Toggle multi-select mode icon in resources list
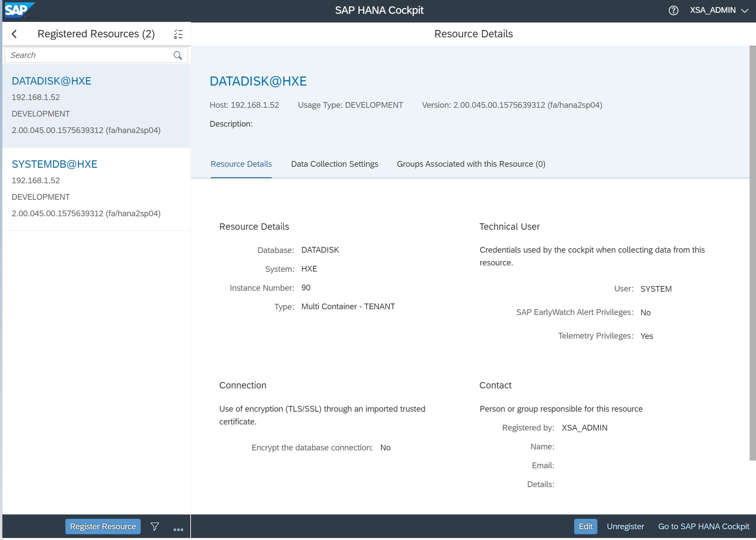Screen dimensions: 756x540 tap(178, 34)
